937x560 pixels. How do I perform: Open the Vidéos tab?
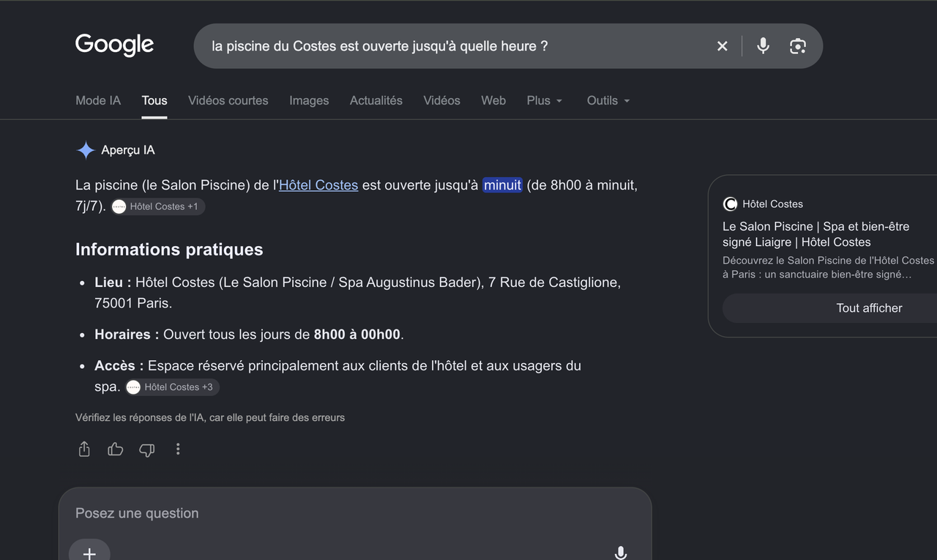(441, 100)
